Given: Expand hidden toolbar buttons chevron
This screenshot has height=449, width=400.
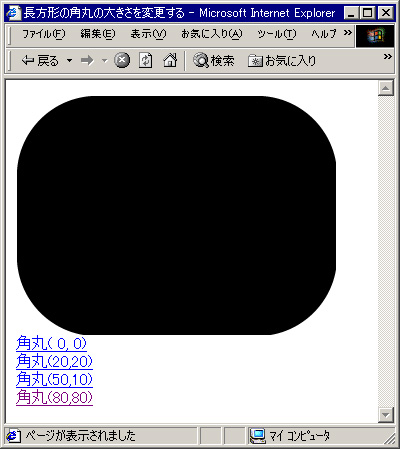Looking at the screenshot, I should [x=387, y=57].
